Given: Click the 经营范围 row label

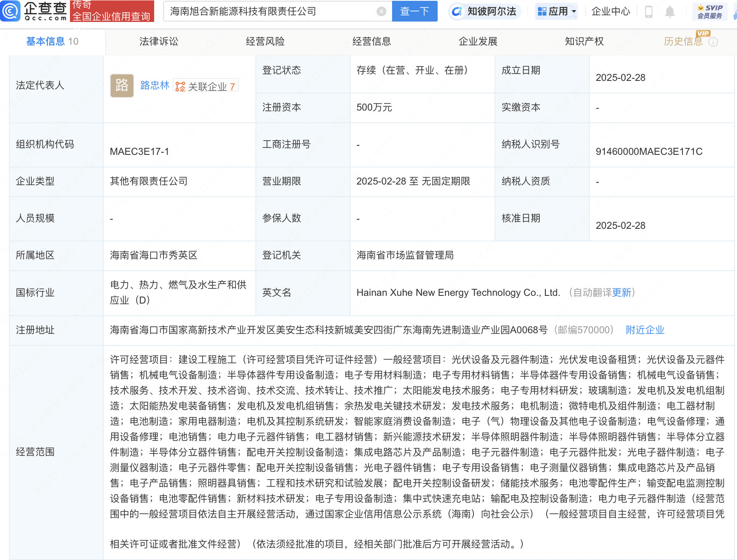Looking at the screenshot, I should [x=35, y=452].
